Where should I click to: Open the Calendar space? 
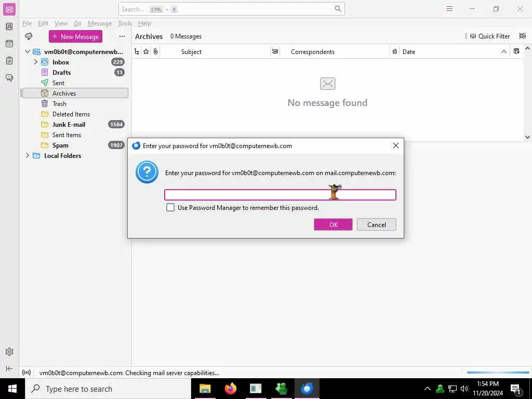9,44
